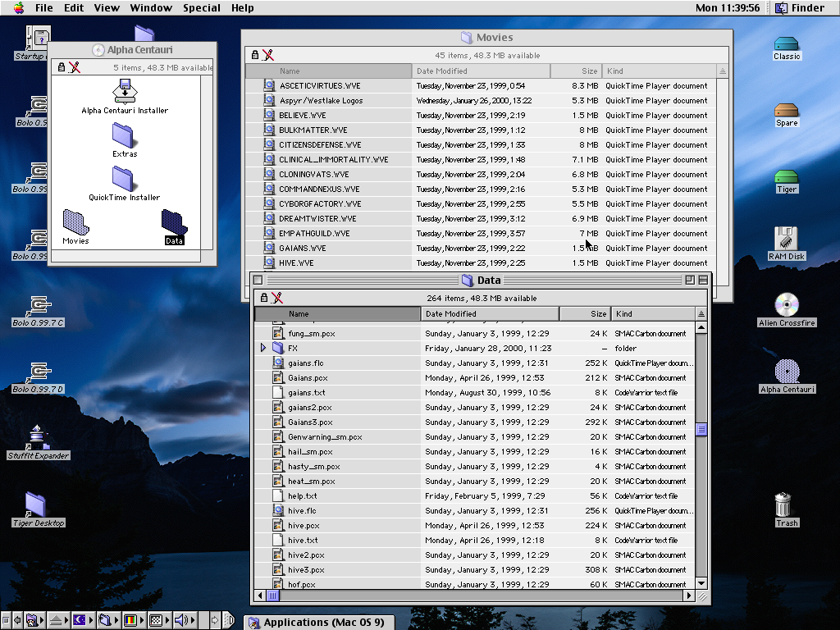Select the StuffIt Expander desktop icon
This screenshot has height=630, width=840.
tap(38, 437)
